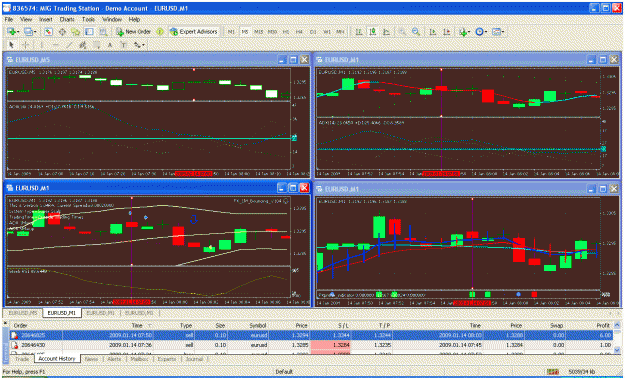Screen dimensions: 625x378
Task: Toggle Chart Shift
Action: 446,32
